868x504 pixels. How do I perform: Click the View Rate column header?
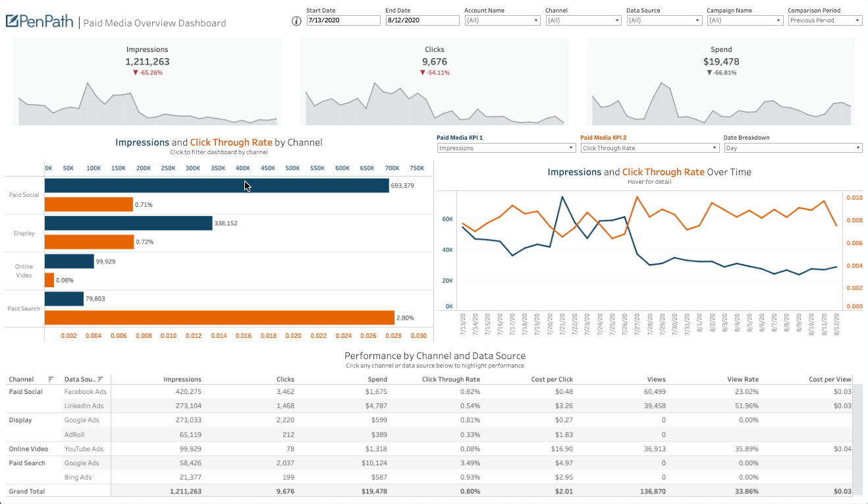click(x=743, y=379)
